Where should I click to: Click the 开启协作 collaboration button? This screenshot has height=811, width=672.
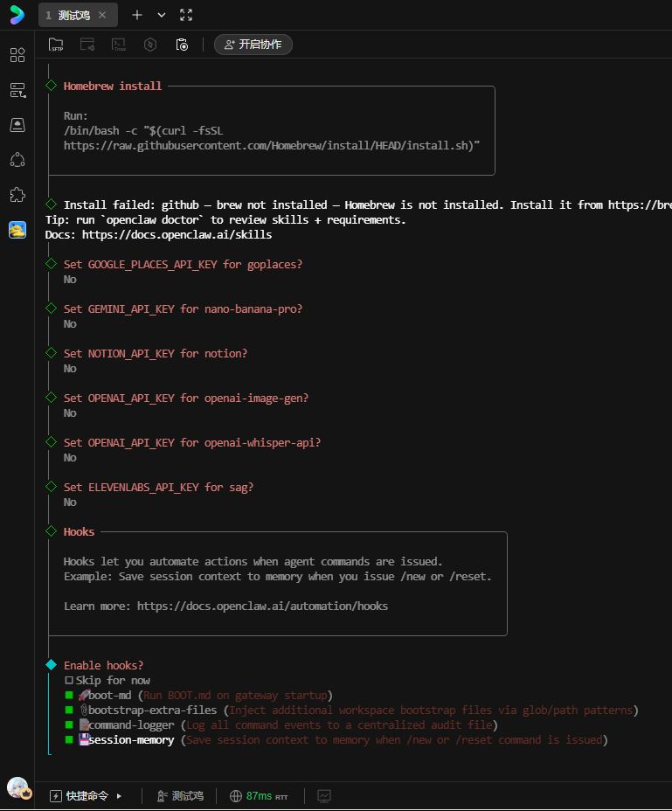tap(253, 45)
